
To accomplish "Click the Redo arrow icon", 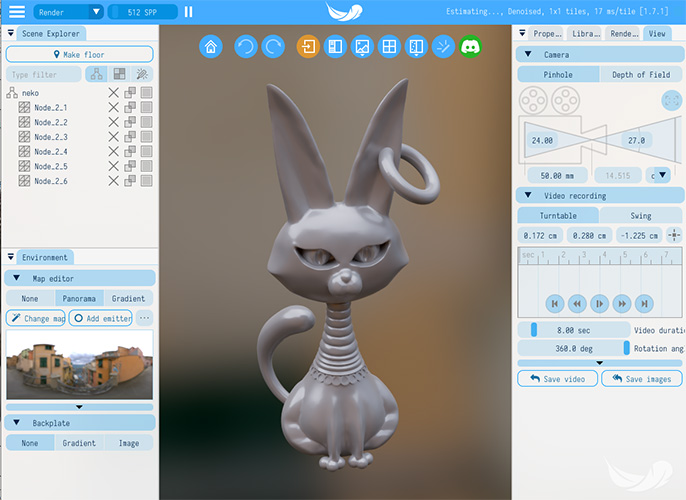I will [x=273, y=46].
